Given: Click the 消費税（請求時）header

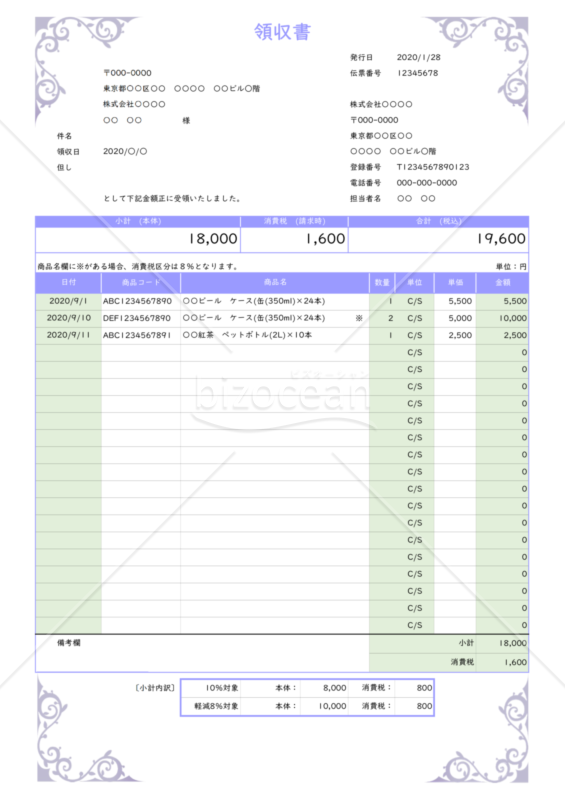Looking at the screenshot, I should click(x=294, y=221).
